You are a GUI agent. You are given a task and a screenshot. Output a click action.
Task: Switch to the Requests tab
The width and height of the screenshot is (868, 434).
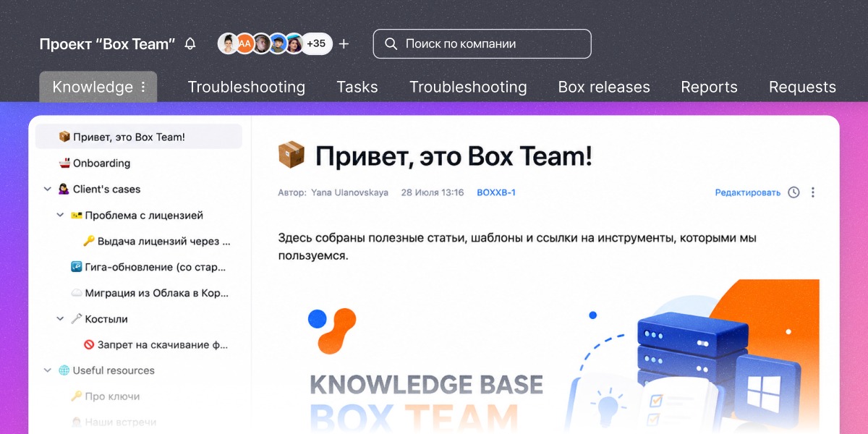802,87
